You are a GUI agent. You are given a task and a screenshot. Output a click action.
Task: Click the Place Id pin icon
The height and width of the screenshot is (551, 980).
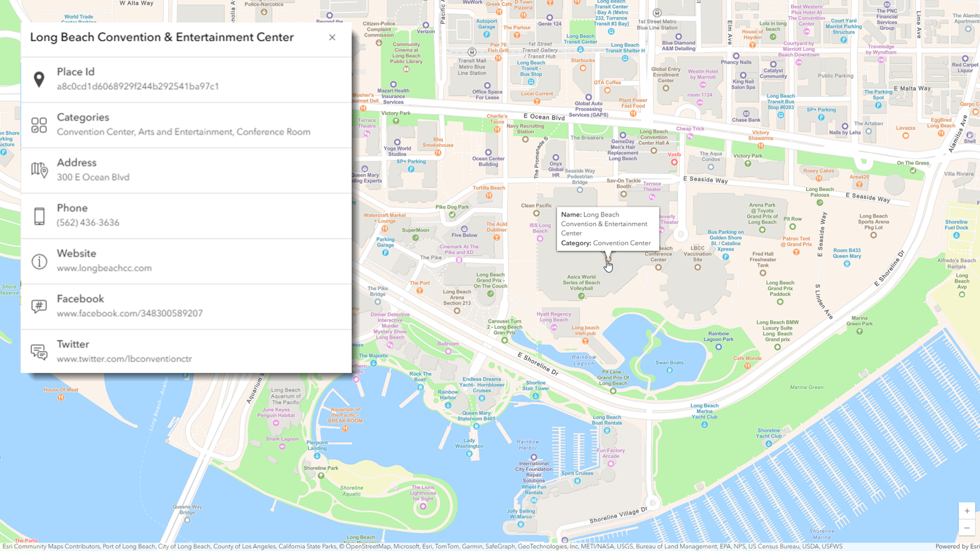click(39, 80)
